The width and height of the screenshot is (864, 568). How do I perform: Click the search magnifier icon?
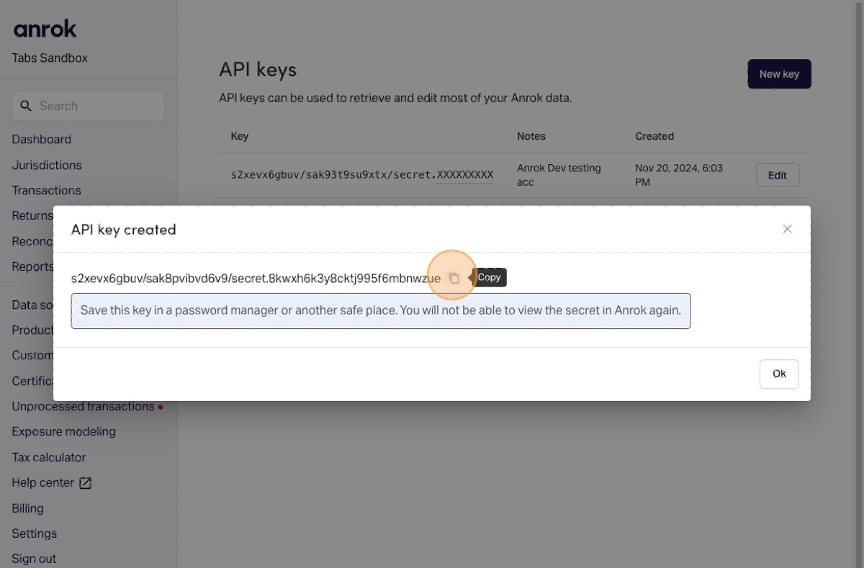coord(26,106)
